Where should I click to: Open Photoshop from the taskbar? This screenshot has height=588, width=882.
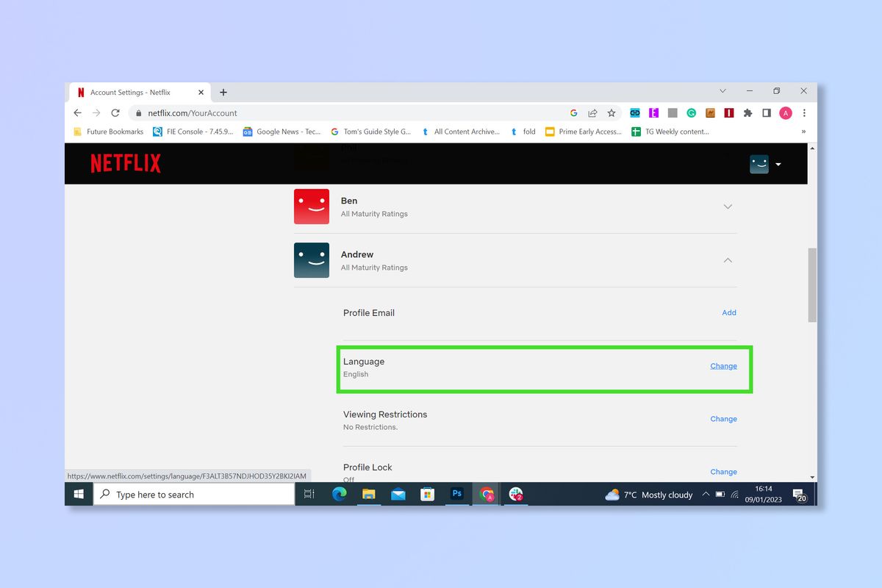pos(456,494)
